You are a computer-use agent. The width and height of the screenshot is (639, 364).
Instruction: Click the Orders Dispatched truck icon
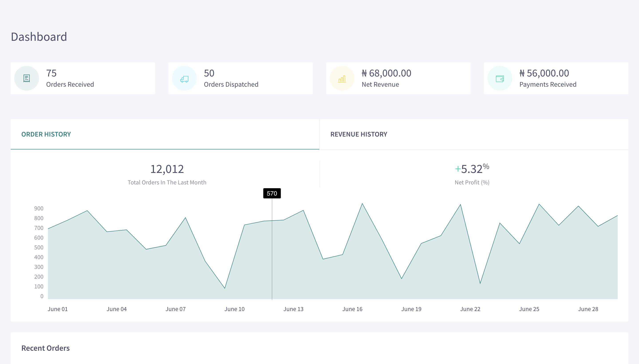click(184, 79)
